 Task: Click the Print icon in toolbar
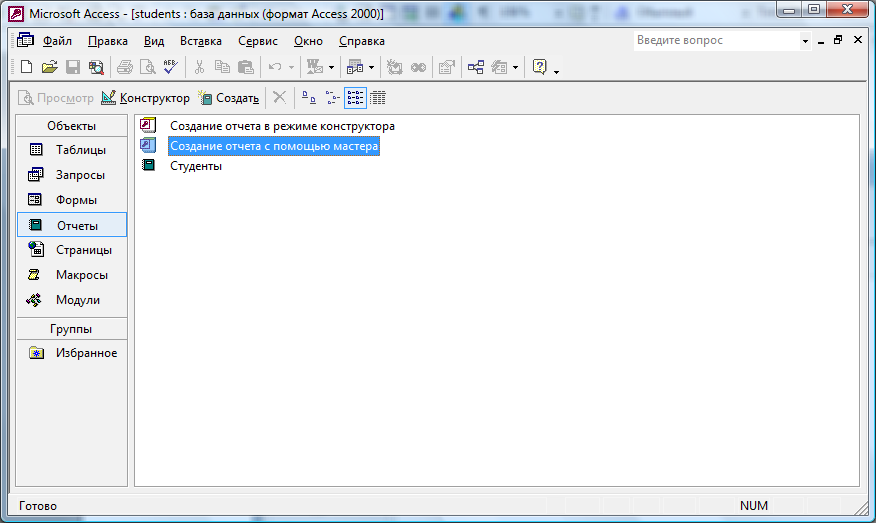[125, 67]
